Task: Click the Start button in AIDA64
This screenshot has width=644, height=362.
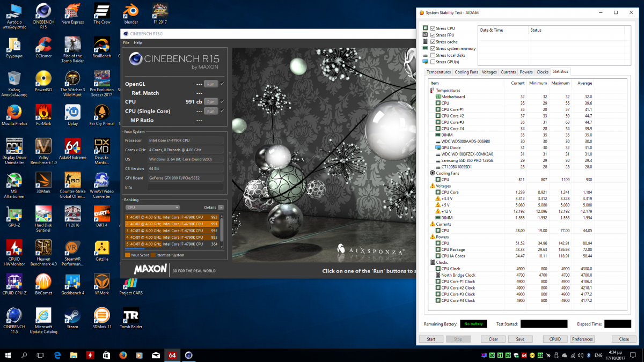Action: [431, 339]
